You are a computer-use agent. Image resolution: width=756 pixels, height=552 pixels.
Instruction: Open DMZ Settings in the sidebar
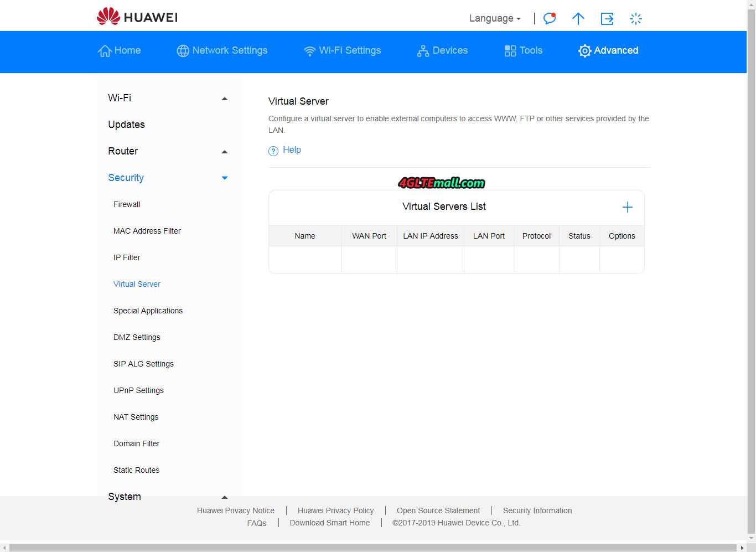(137, 337)
